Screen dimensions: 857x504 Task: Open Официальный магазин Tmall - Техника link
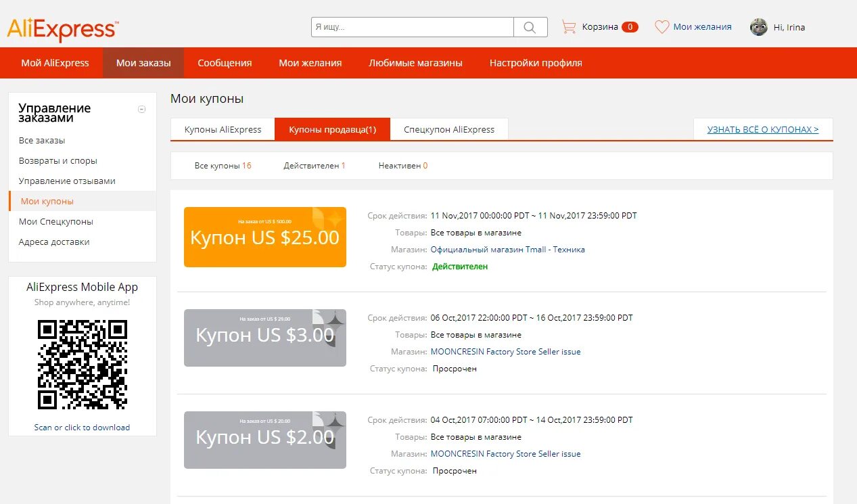coord(508,250)
